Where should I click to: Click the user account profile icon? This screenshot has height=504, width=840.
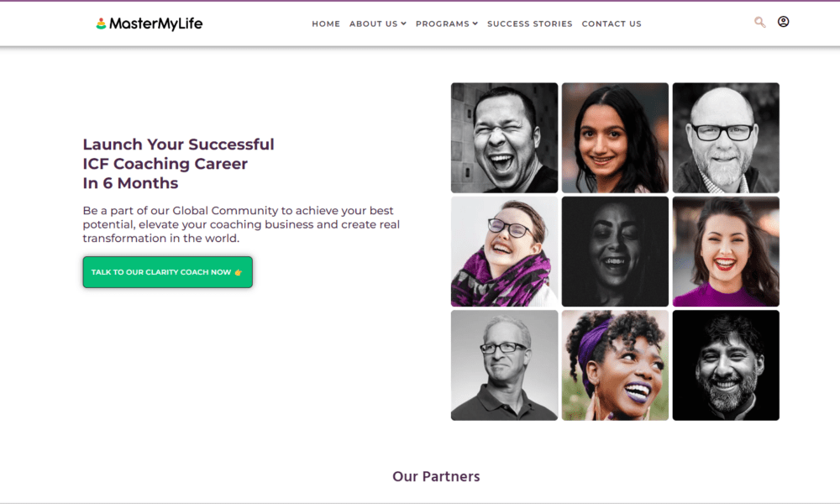click(783, 22)
